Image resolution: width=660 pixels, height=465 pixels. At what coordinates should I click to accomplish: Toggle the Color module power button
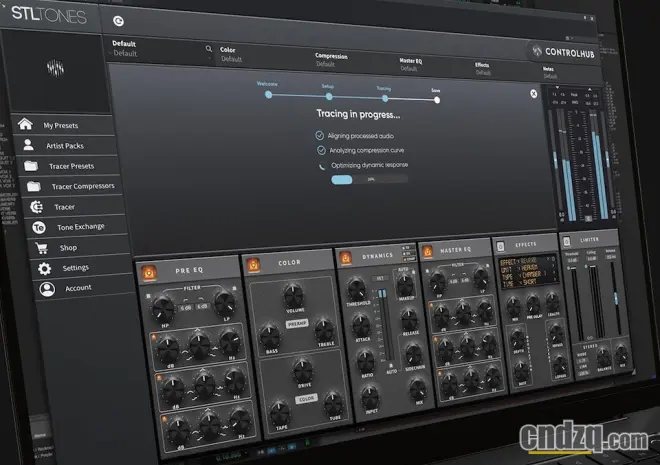pyautogui.click(x=254, y=264)
